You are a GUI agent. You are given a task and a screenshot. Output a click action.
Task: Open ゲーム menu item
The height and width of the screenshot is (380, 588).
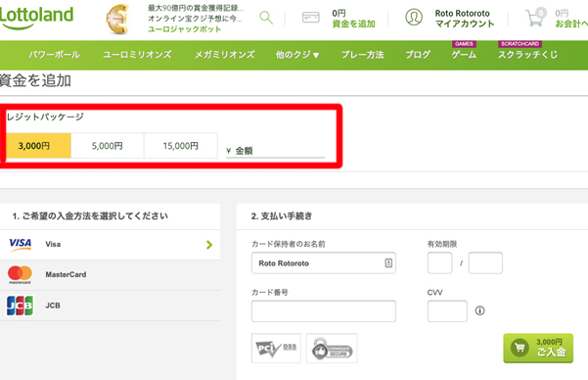click(x=464, y=55)
